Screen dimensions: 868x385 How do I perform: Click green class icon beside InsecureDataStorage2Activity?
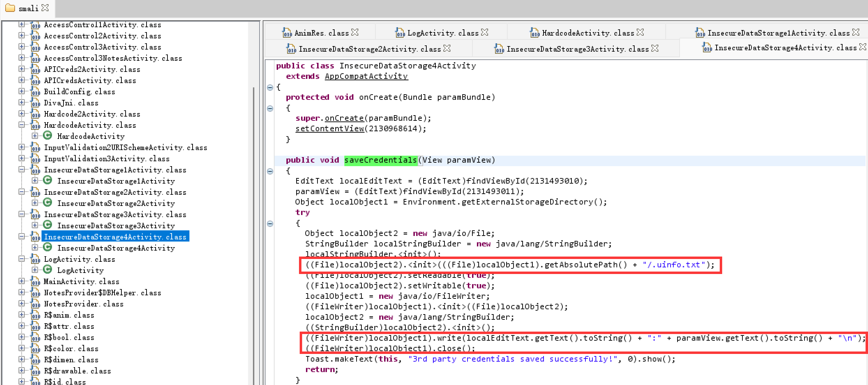(x=48, y=202)
